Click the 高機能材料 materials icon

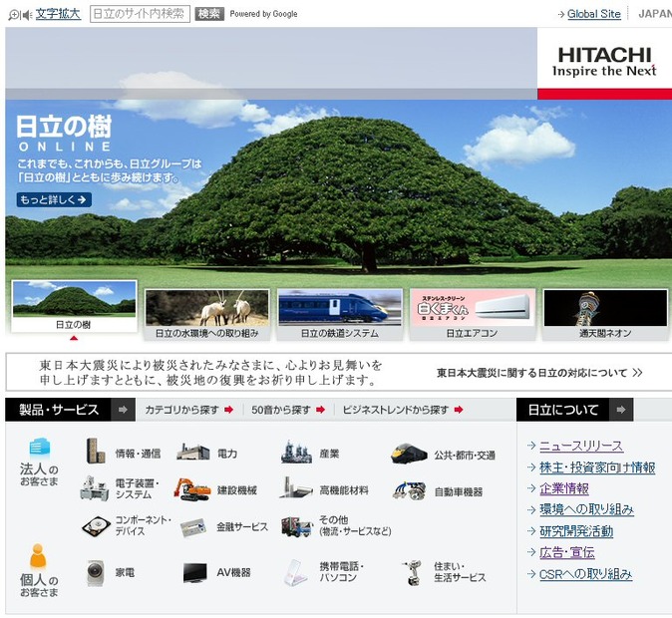coord(295,487)
